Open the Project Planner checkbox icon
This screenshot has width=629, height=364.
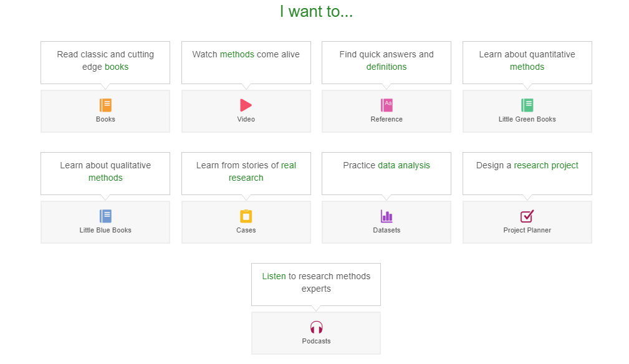(527, 216)
